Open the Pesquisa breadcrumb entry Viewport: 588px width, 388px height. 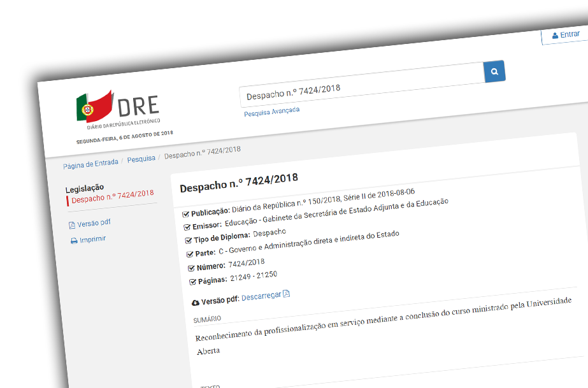(141, 157)
